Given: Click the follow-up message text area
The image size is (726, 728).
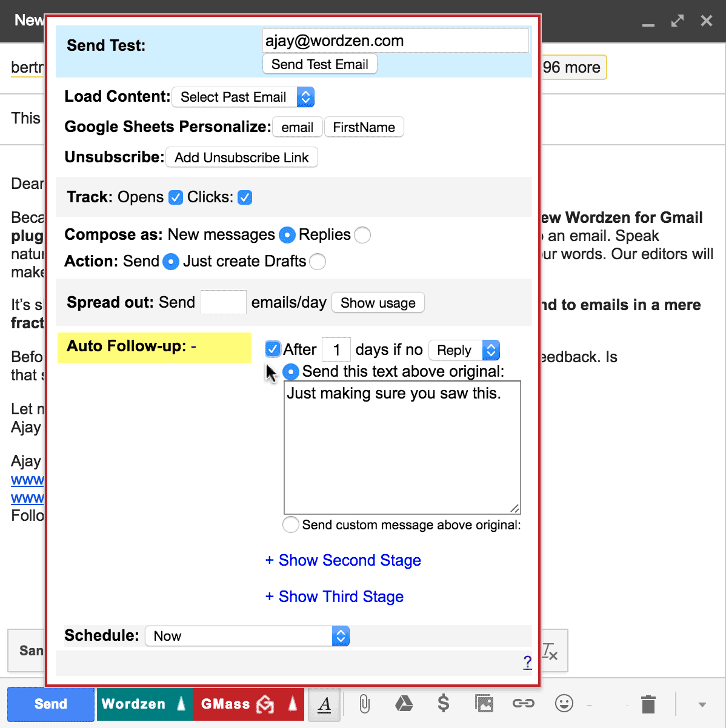Looking at the screenshot, I should click(402, 447).
